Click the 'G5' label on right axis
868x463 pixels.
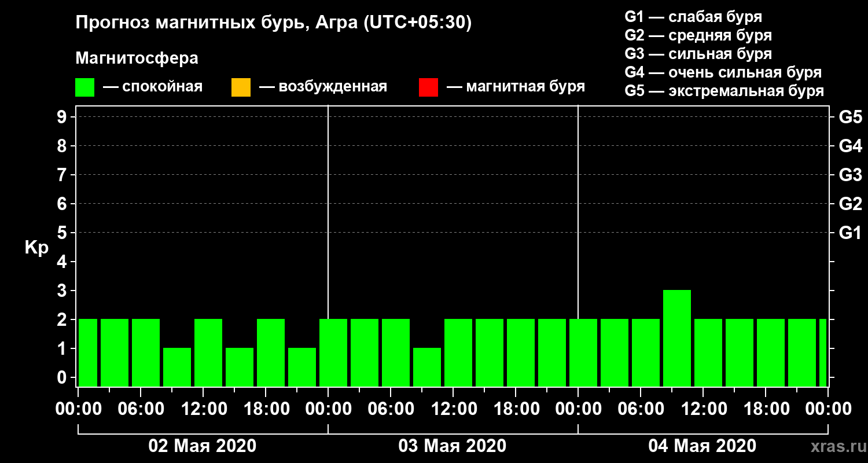click(x=850, y=117)
